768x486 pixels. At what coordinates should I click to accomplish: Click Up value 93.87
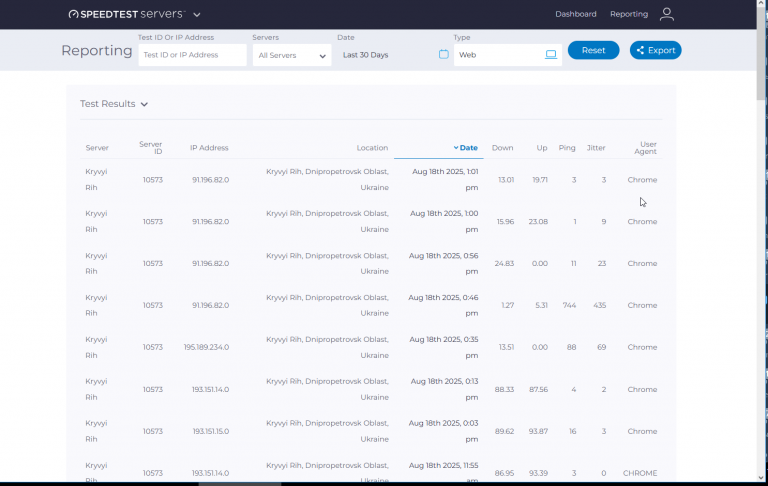tap(538, 431)
